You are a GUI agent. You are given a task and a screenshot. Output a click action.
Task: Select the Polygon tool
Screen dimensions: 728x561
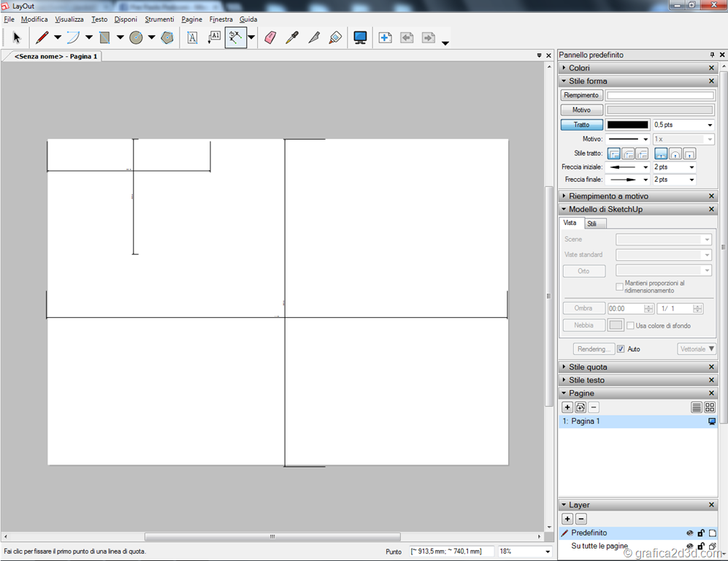point(167,38)
